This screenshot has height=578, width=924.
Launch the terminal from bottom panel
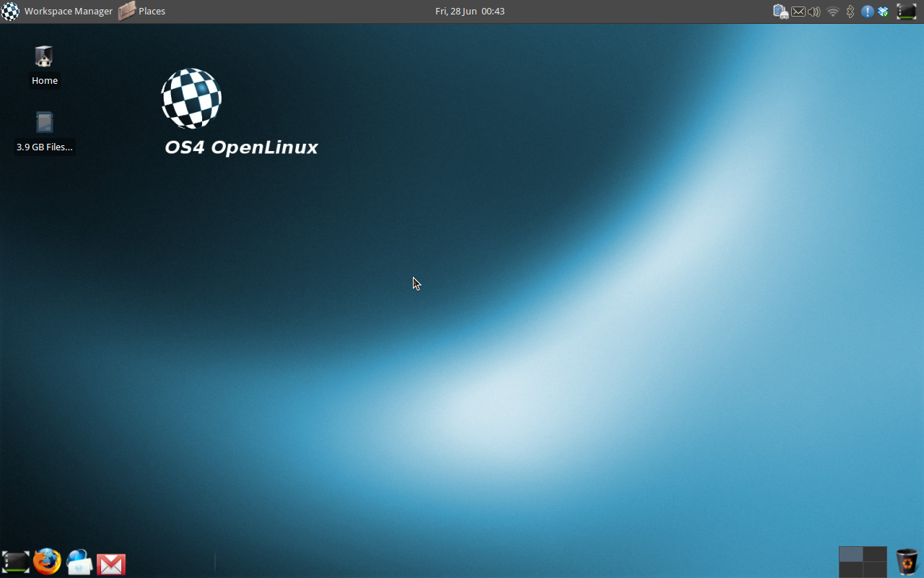(15, 561)
